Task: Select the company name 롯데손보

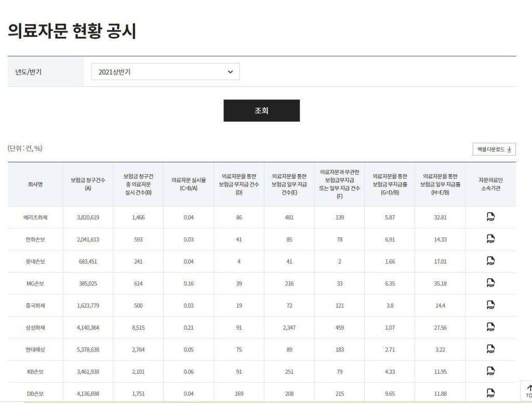Action: (x=35, y=262)
